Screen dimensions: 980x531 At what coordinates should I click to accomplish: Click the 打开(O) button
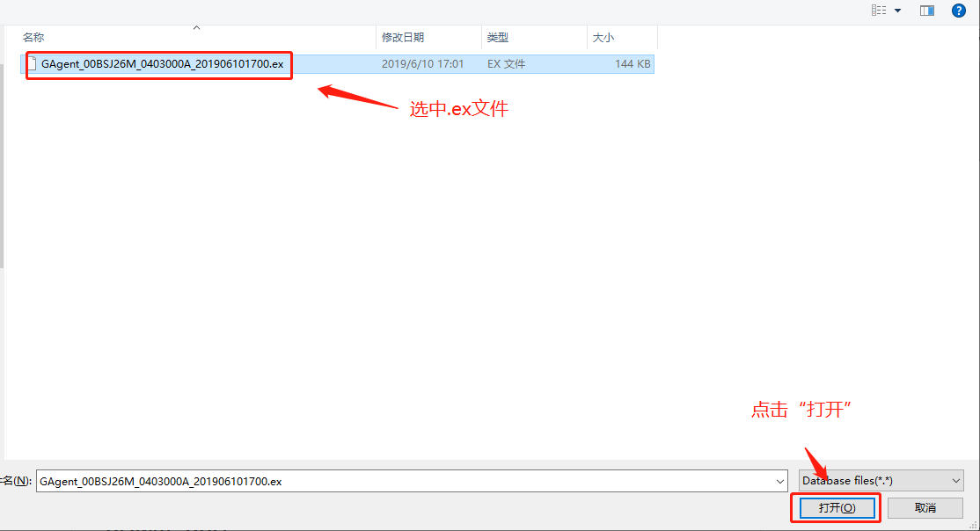coord(834,507)
